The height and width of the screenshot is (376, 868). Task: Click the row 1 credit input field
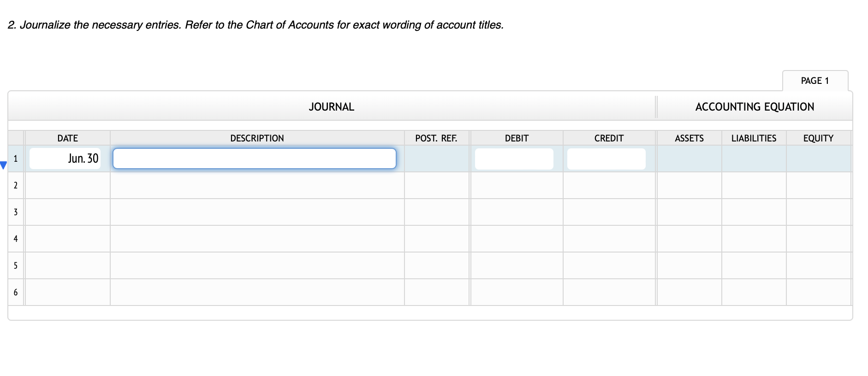[606, 159]
